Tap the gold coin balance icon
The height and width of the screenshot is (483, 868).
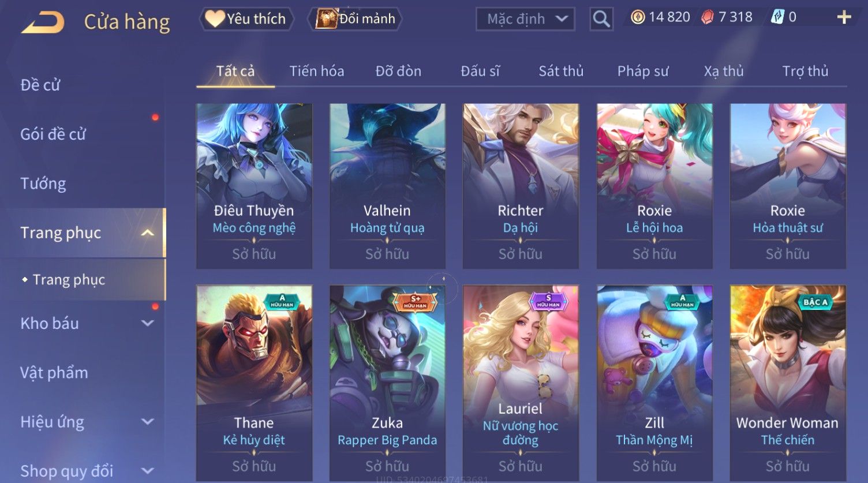point(638,17)
